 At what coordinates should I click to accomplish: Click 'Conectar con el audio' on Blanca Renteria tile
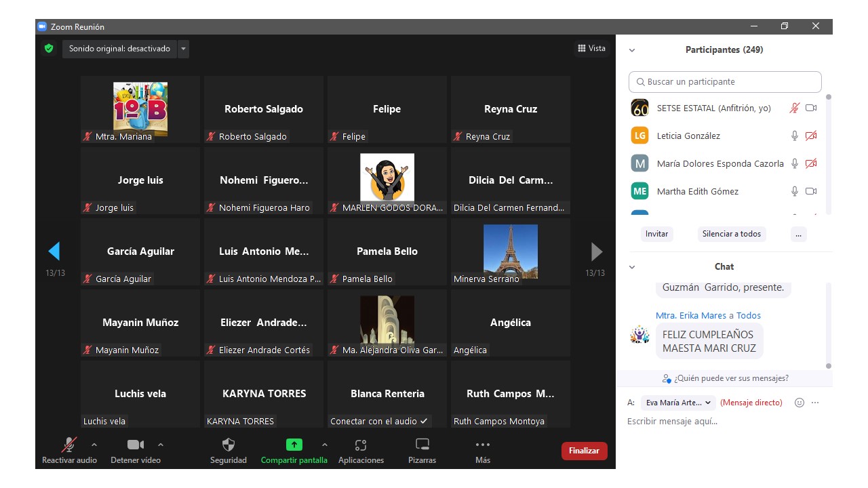(378, 421)
